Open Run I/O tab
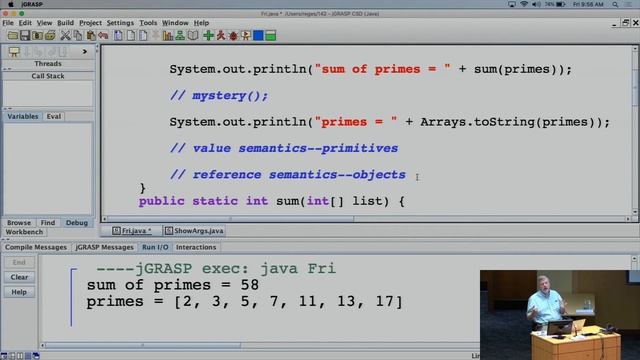Image resolution: width=640 pixels, height=360 pixels. (155, 247)
